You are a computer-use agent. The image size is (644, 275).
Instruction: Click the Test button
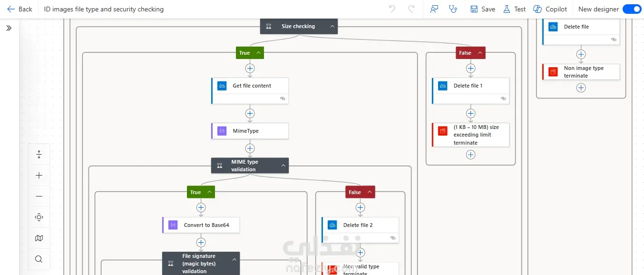(x=514, y=9)
